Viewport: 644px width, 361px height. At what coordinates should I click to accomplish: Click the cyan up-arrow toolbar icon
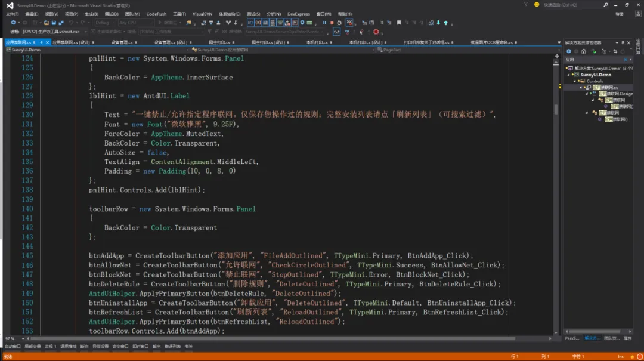click(x=445, y=23)
